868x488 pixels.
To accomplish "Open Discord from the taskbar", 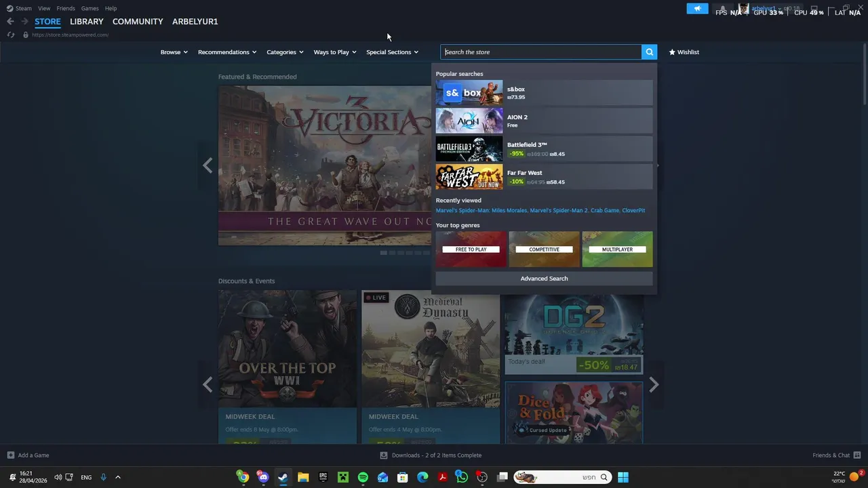I will [263, 477].
